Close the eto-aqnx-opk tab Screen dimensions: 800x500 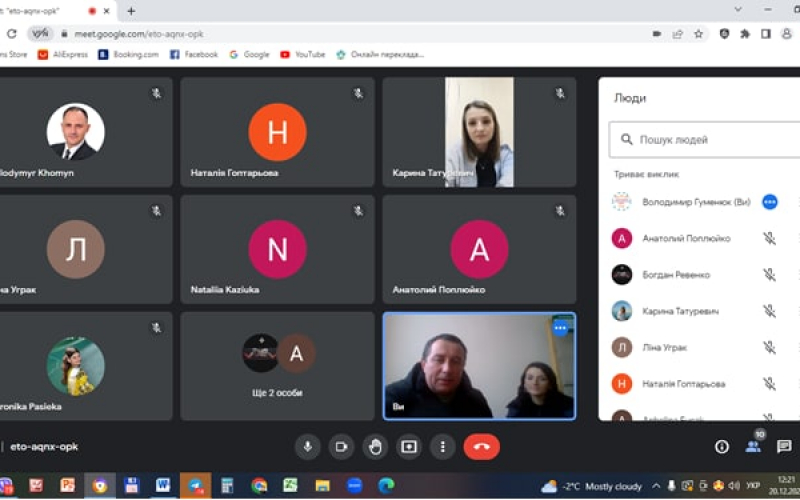pyautogui.click(x=107, y=11)
